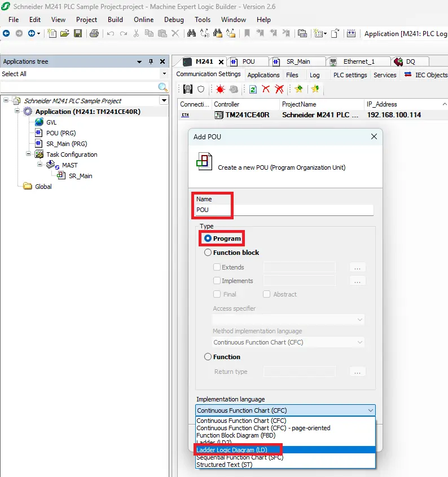Select SR_Main (PRG) in the tree
The width and height of the screenshot is (448, 477).
coord(67,144)
